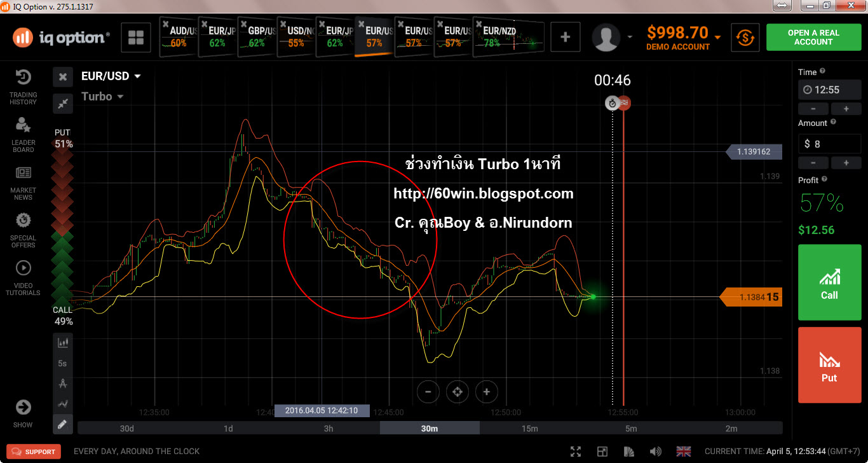Select the 15m timeframe
The image size is (868, 463).
coord(530,429)
